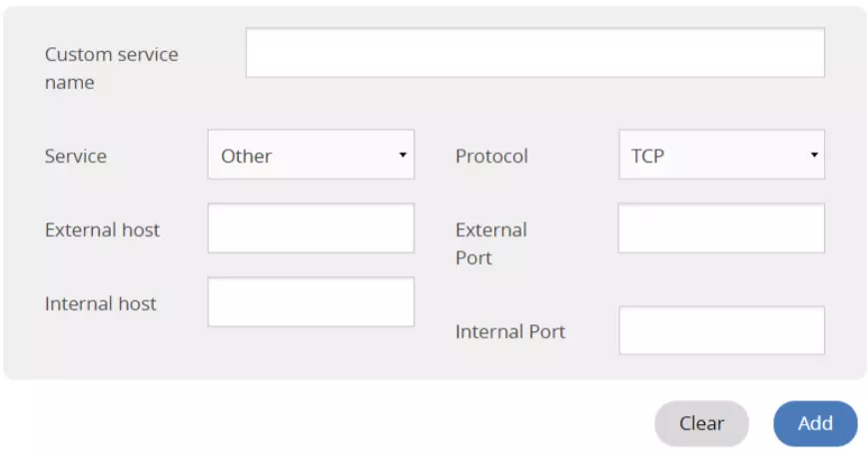Click the Custom service name text field
The width and height of the screenshot is (868, 455).
point(534,53)
